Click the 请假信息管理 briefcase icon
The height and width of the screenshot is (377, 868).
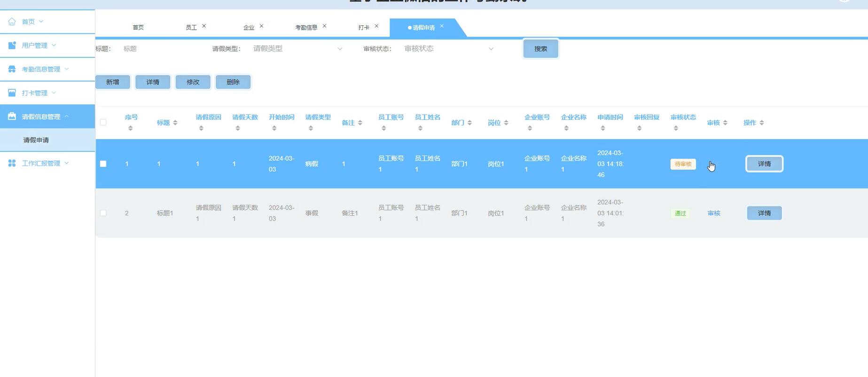click(x=12, y=116)
